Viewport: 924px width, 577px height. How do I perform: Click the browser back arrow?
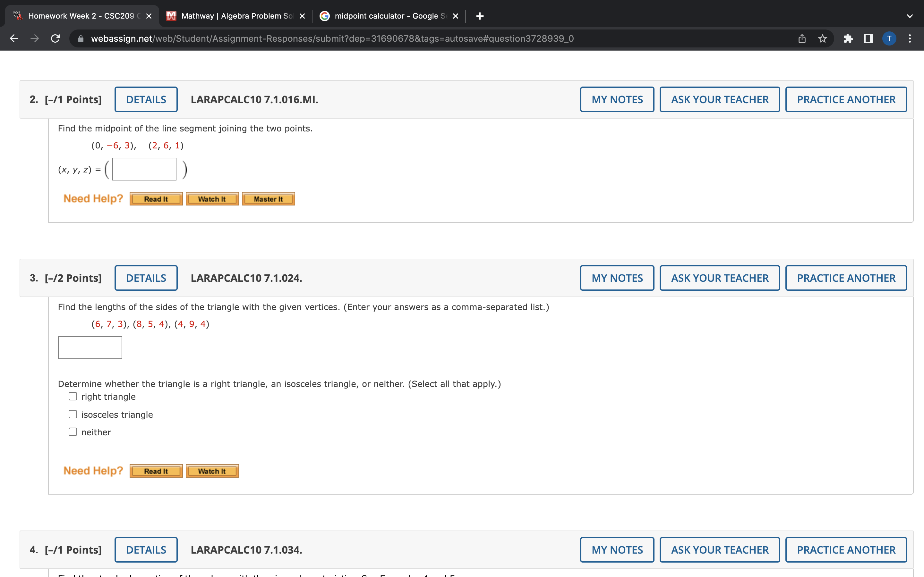coord(14,38)
